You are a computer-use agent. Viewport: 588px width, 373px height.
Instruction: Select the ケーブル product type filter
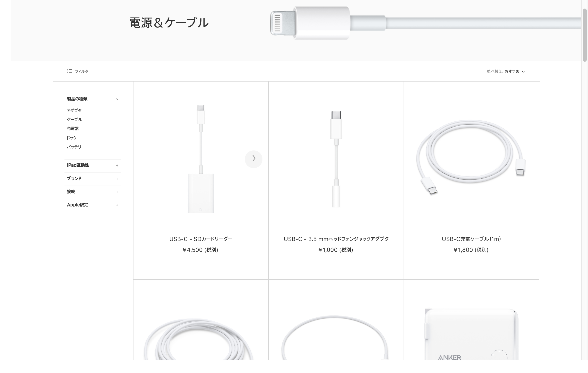74,119
